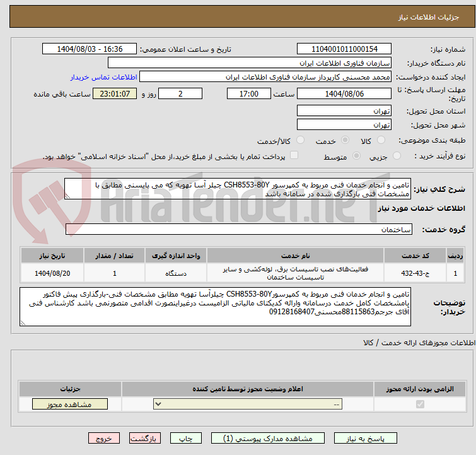Open مشاهده مدارک پیوستی (1) button
This screenshot has height=455, width=476.
click(268, 439)
